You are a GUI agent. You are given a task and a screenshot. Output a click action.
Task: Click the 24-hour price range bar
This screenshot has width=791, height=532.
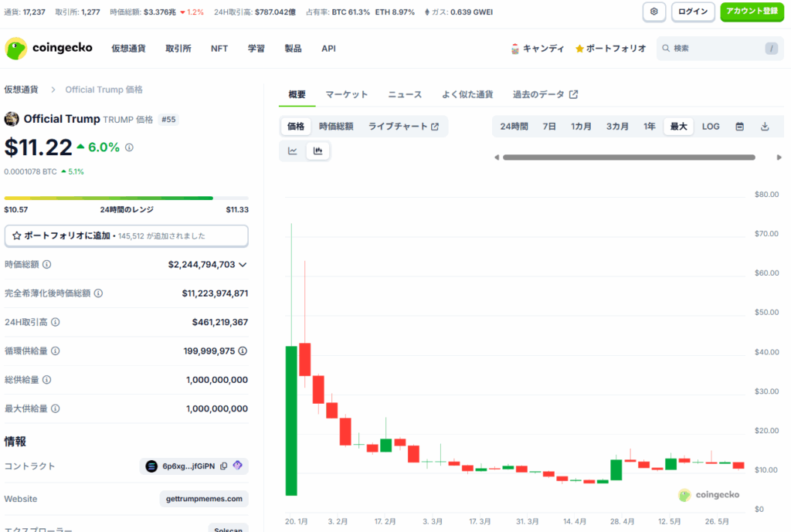pyautogui.click(x=126, y=198)
